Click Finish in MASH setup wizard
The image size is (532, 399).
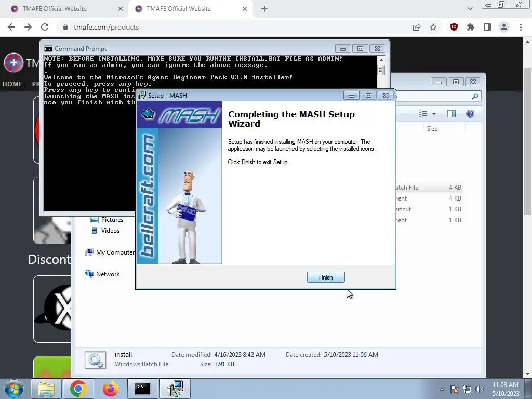point(326,277)
